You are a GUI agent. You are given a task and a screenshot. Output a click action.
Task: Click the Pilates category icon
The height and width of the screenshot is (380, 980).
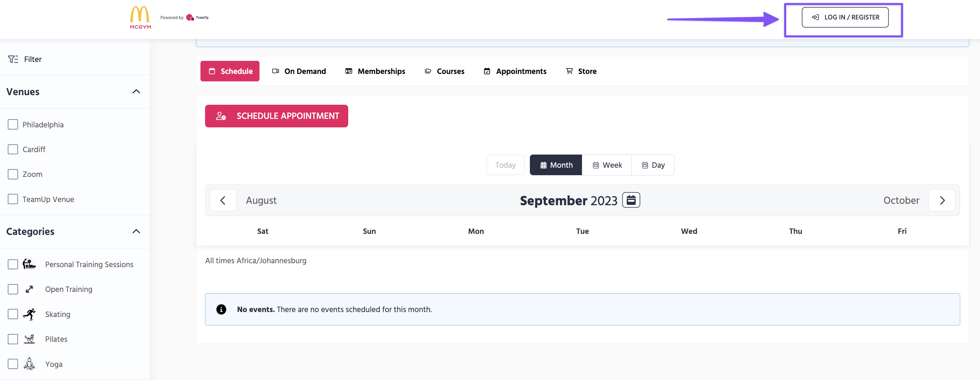(29, 339)
